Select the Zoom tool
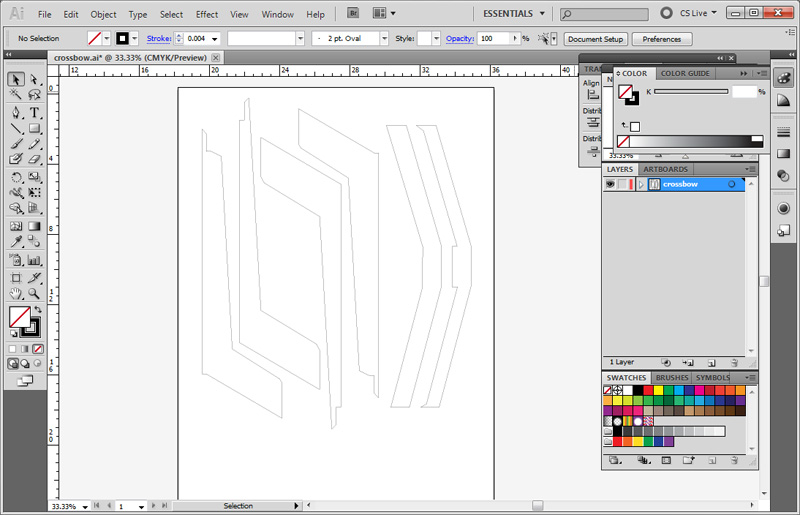800x515 pixels. [x=34, y=293]
